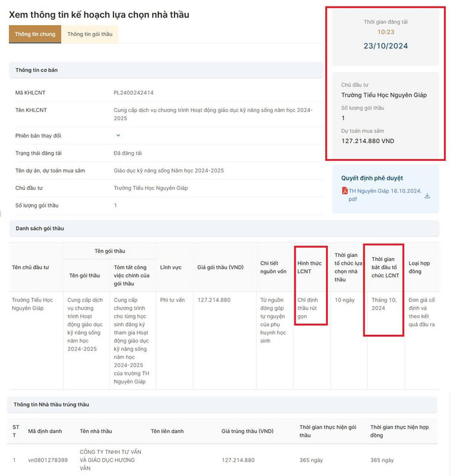451x476 pixels.
Task: Click the "Thời gian bắt đầu tổ chức LCNT" header
Action: (x=385, y=267)
